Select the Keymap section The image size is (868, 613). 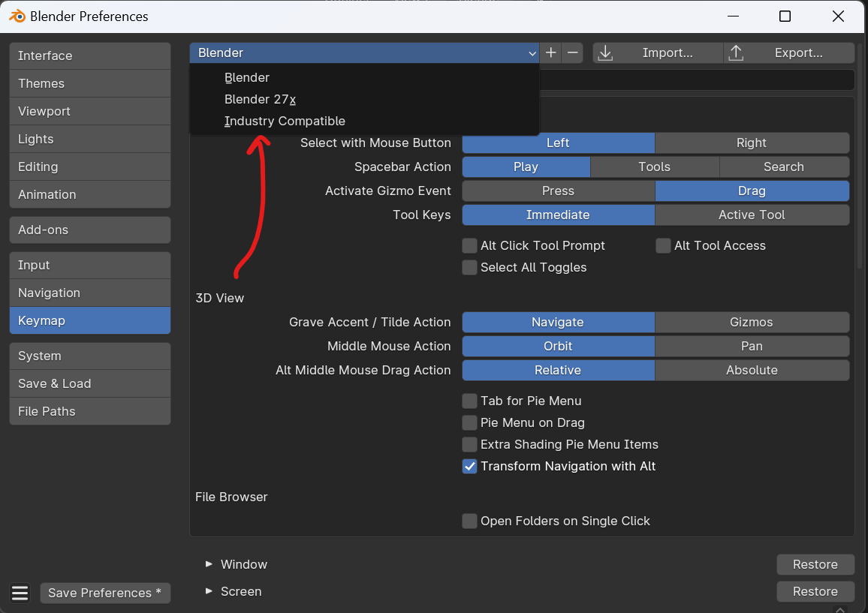click(x=89, y=320)
